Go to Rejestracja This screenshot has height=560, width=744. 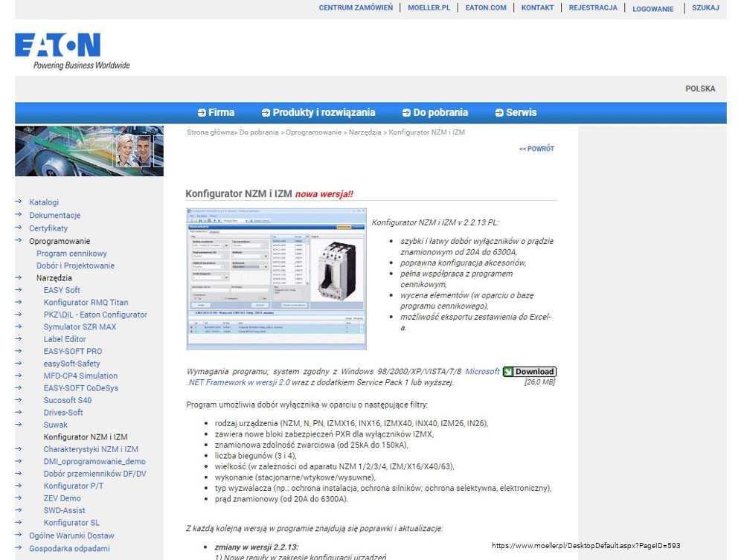(x=593, y=8)
